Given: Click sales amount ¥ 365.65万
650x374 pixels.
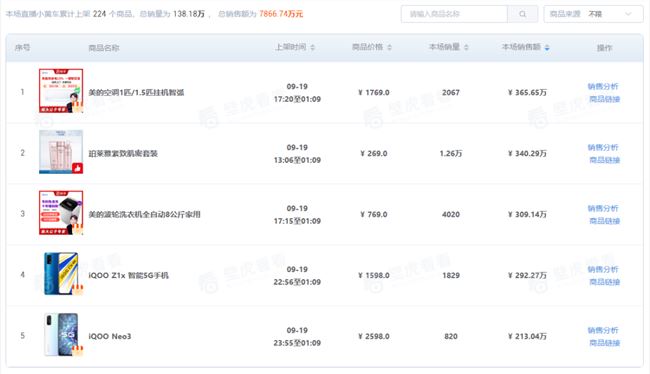Looking at the screenshot, I should click(x=527, y=92).
